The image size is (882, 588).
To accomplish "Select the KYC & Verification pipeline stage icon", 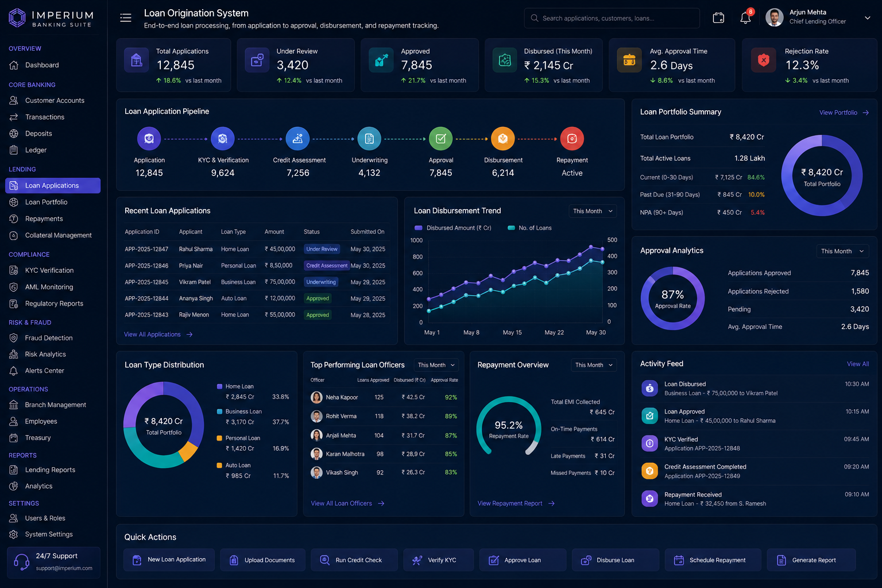I will 223,138.
